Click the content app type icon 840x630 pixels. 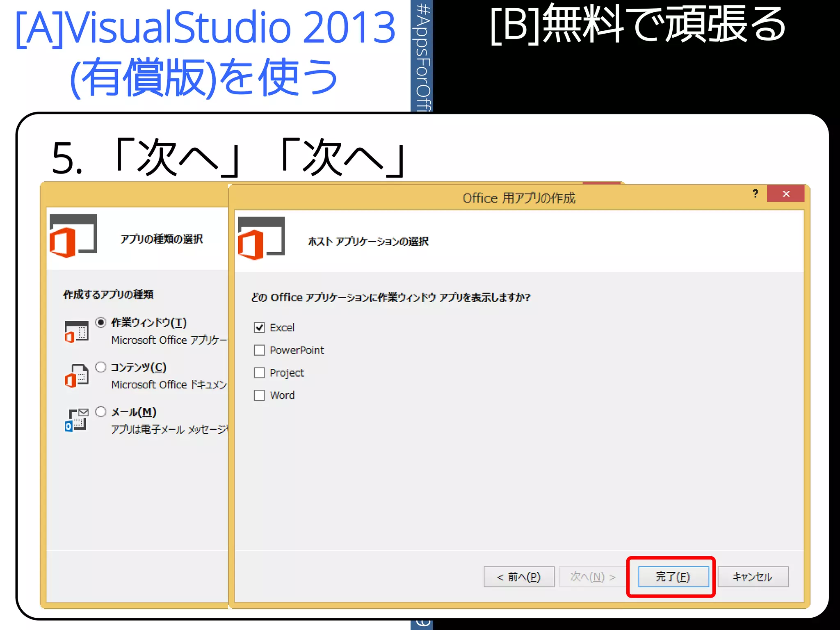[77, 376]
